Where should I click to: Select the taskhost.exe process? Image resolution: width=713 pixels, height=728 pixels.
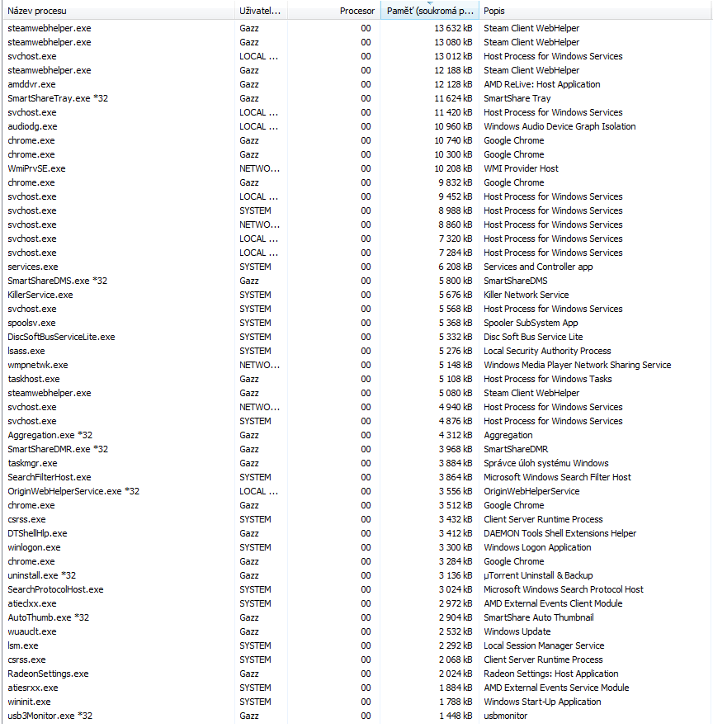(357, 379)
